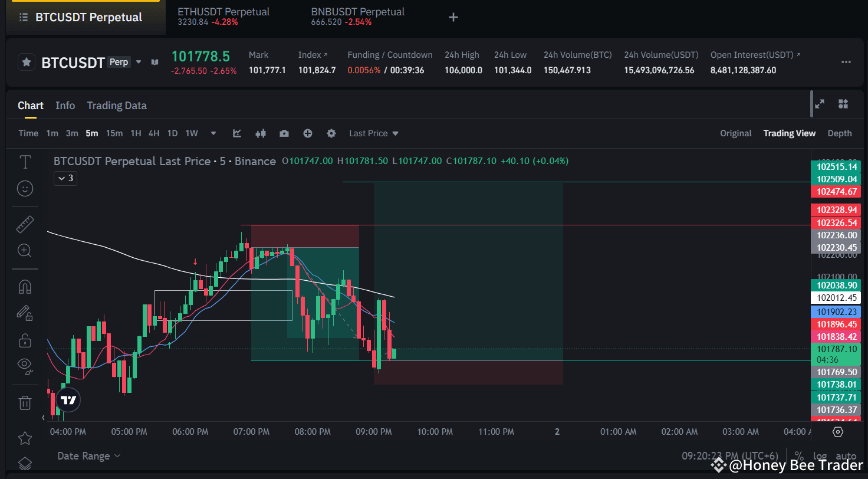Open the Last Price dropdown
The width and height of the screenshot is (868, 479).
[x=373, y=133]
